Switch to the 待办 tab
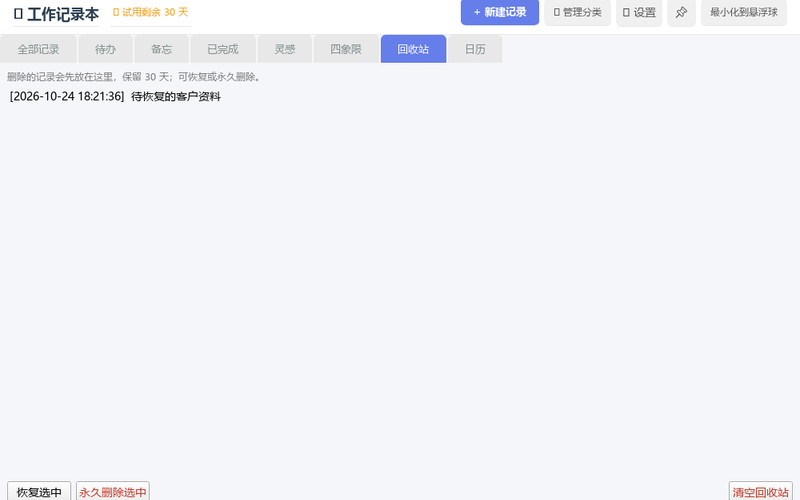The image size is (800, 500). pyautogui.click(x=106, y=49)
